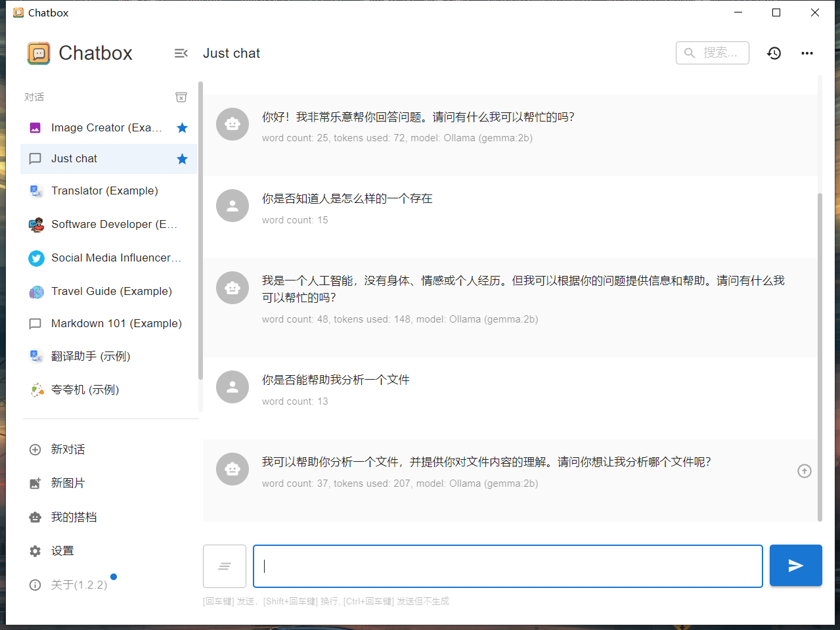Select the Just chat conversation

coord(108,159)
